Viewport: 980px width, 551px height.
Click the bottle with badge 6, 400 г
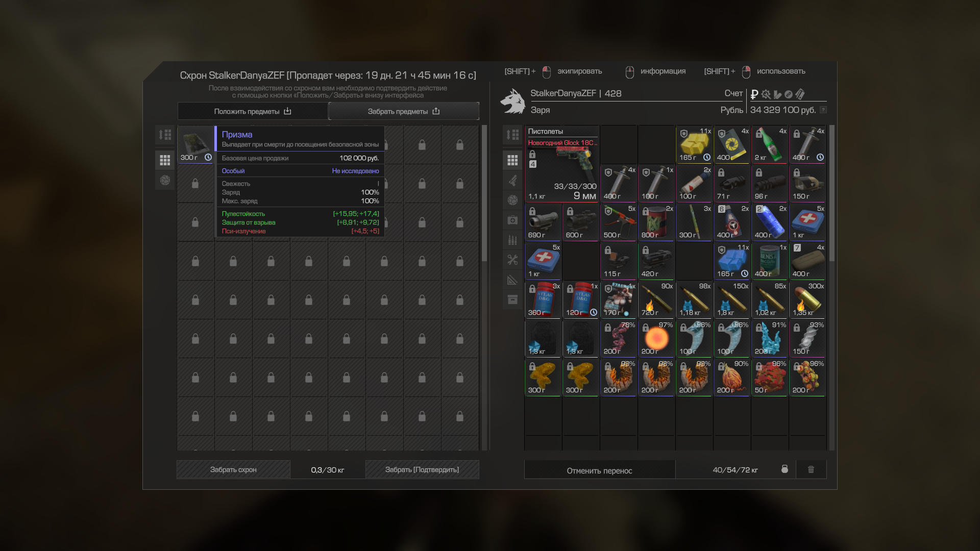[732, 222]
